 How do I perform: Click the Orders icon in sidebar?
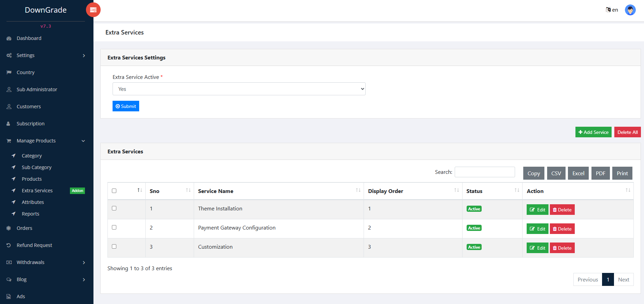(x=9, y=228)
